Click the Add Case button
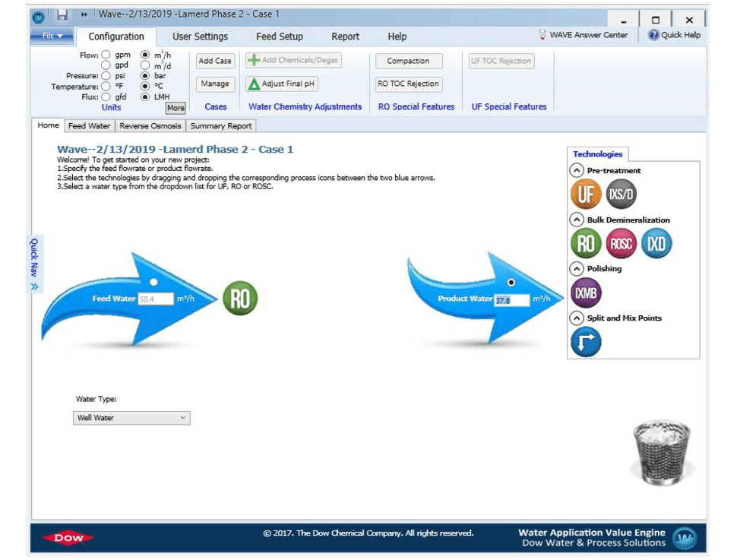This screenshot has height=560, width=737. click(215, 61)
